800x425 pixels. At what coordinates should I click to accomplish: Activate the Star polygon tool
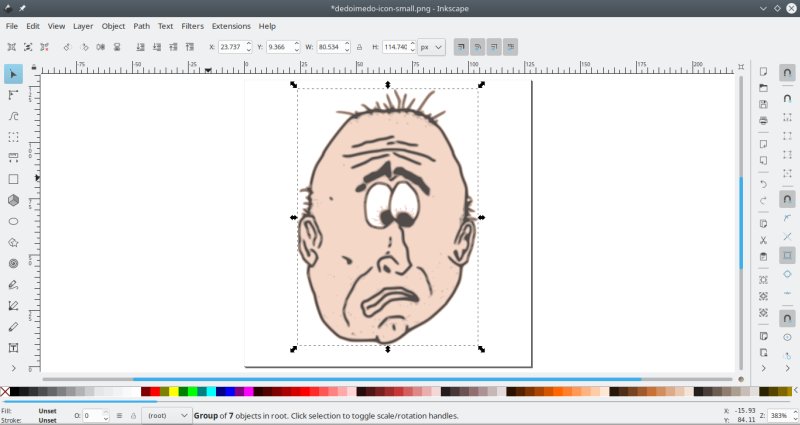[13, 242]
